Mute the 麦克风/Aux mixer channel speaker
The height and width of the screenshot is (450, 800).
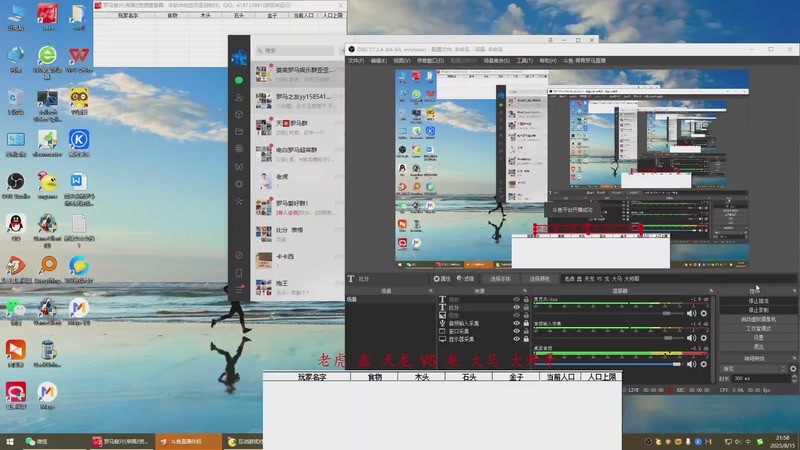(691, 313)
